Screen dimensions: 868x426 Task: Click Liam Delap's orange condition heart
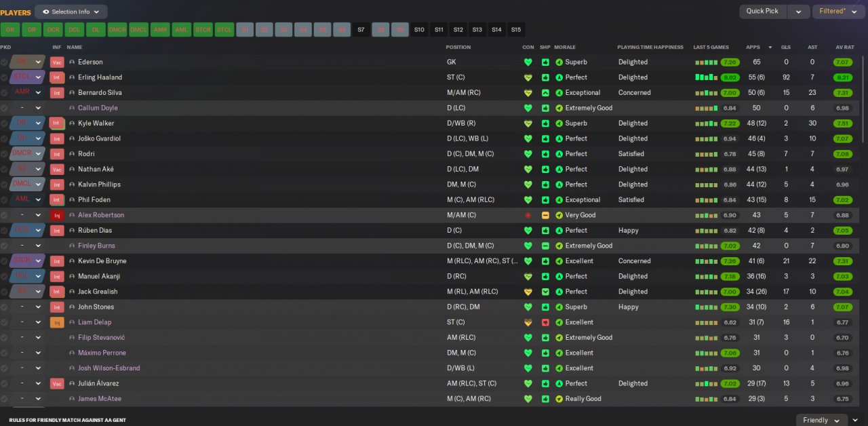[x=528, y=322]
